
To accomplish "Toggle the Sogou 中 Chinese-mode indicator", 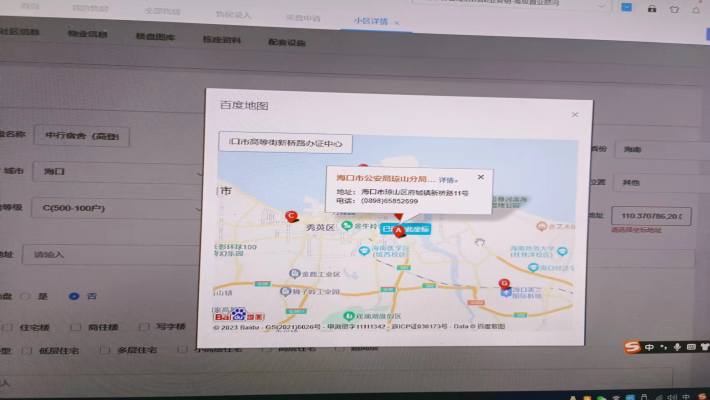I will [x=649, y=347].
